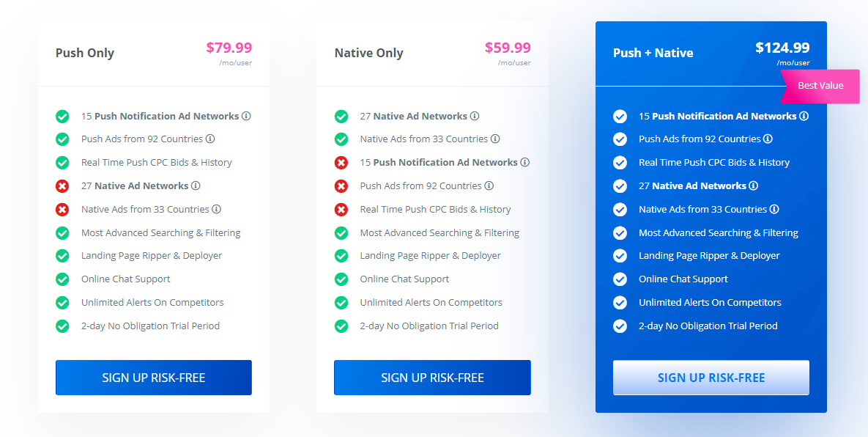This screenshot has width=868, height=437.
Task: Click green check next to Landing Page Ripper & Deployer
Action: [62, 255]
